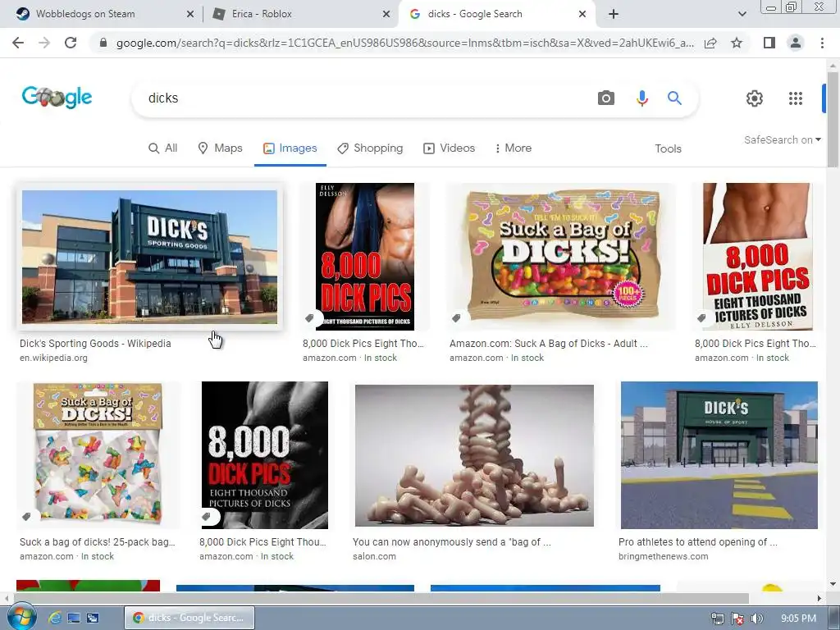Submit search with magnifier icon

[x=674, y=98]
